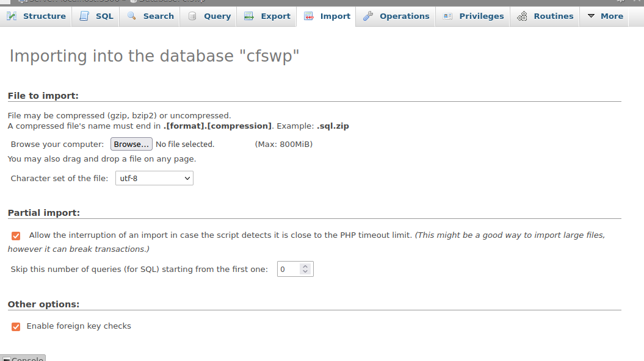Click the Export tab icon
The height and width of the screenshot is (361, 644).
(249, 16)
